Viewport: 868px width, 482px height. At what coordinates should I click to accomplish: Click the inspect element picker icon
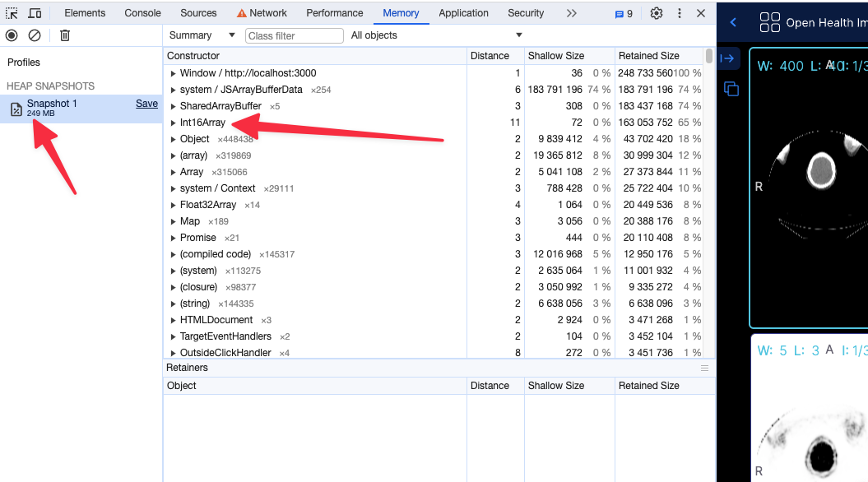[12, 13]
